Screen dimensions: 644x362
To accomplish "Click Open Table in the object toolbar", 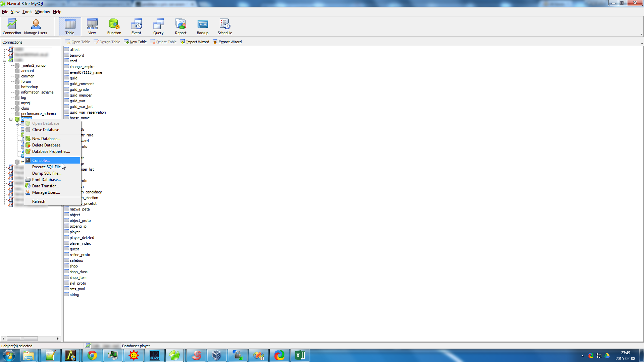I will (77, 42).
